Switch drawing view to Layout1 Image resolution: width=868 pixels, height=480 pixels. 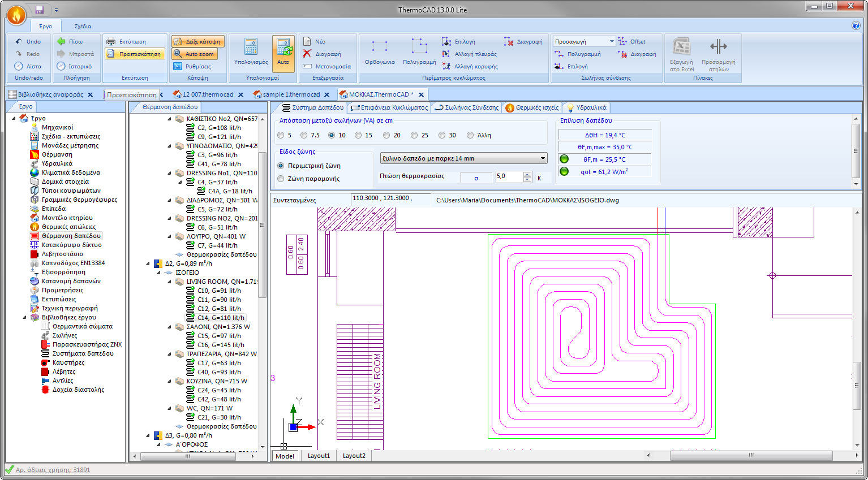pos(318,456)
